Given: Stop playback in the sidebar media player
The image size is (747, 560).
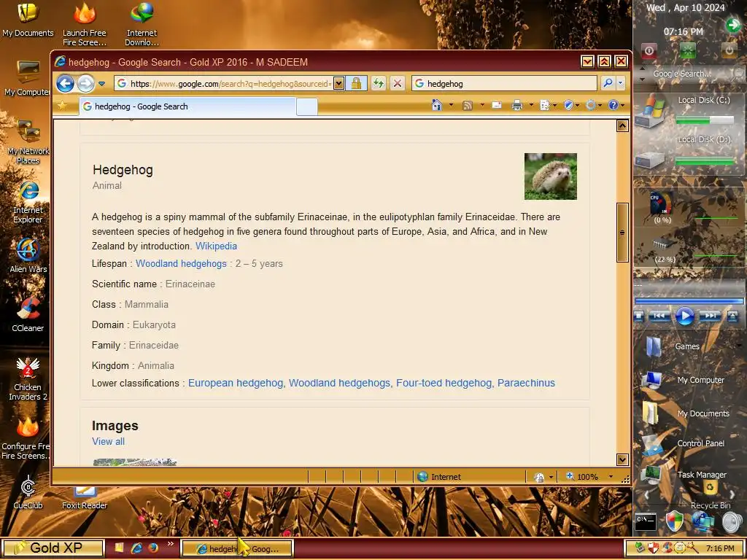Looking at the screenshot, I should tap(640, 316).
